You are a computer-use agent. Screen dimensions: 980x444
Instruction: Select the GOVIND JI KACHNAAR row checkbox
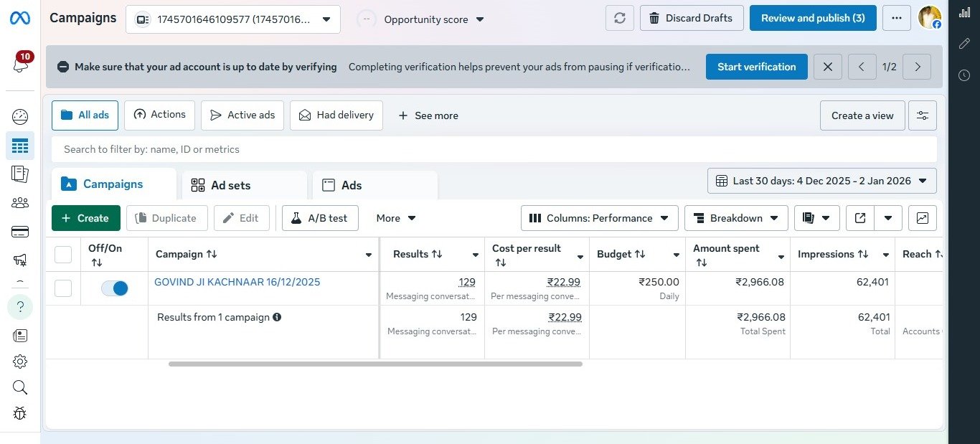coord(63,288)
